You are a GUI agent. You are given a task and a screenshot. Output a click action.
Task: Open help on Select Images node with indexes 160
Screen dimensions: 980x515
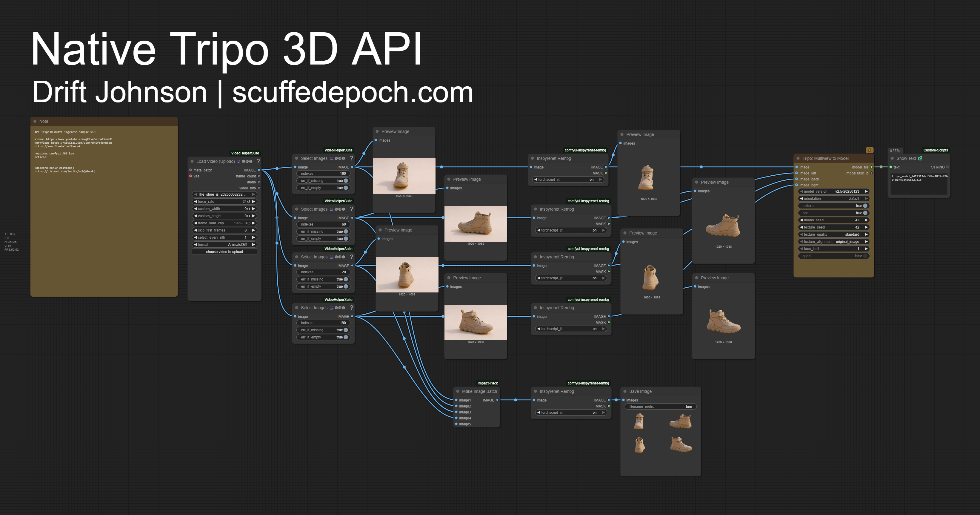(x=351, y=158)
